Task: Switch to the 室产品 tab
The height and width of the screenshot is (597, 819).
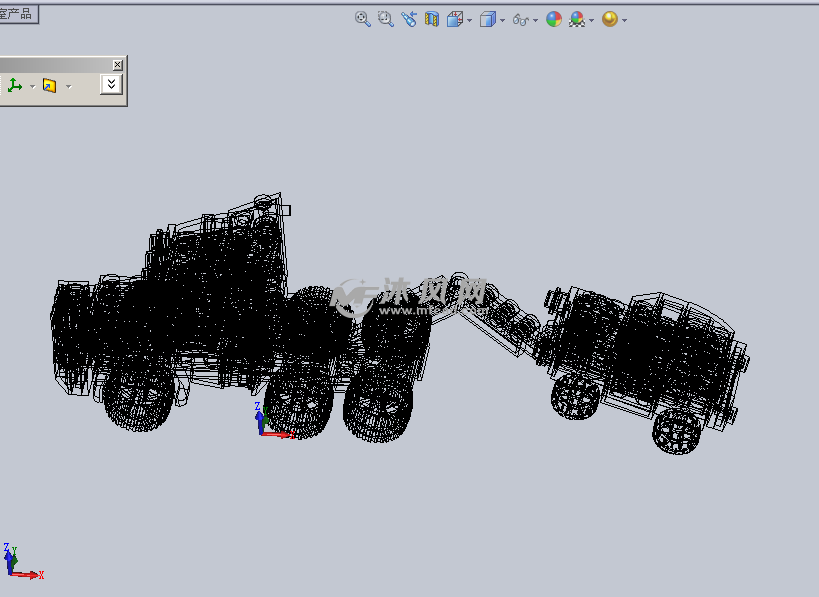Action: [x=20, y=12]
